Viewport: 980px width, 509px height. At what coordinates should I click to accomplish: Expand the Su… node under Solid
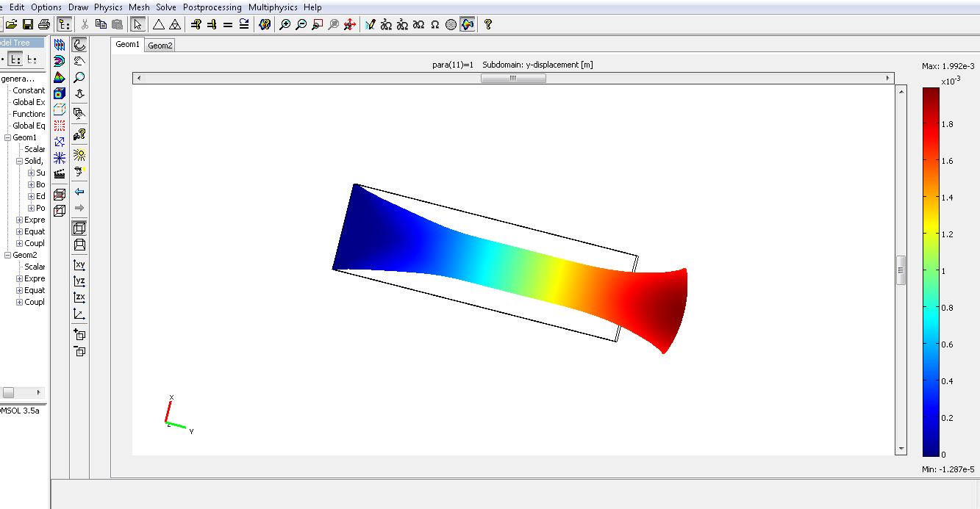pyautogui.click(x=31, y=173)
